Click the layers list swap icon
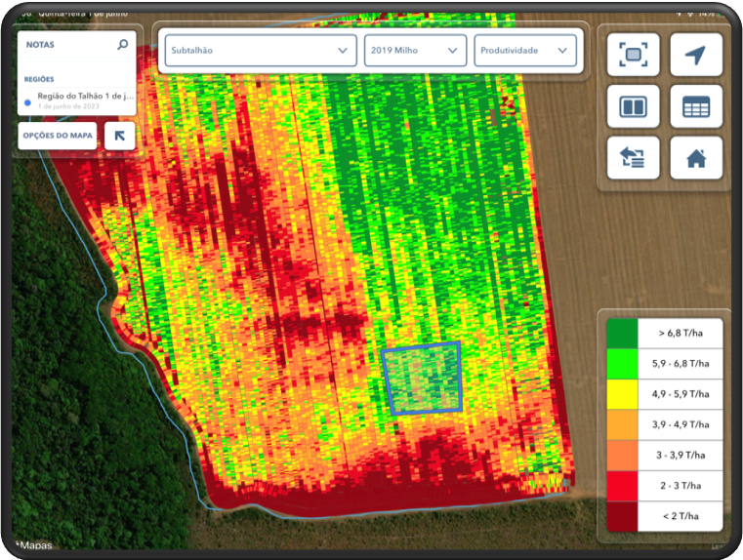Image resolution: width=743 pixels, height=560 pixels. point(633,158)
